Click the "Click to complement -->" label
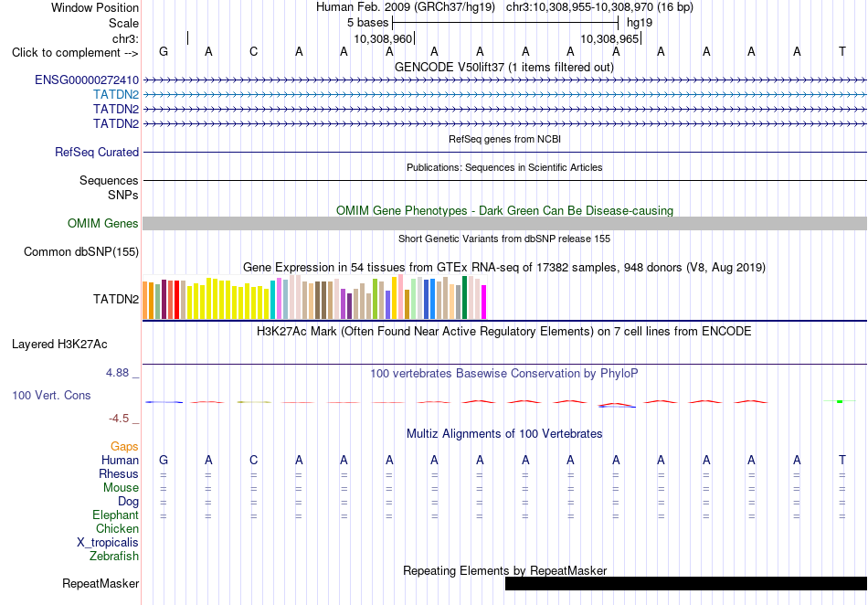 (x=75, y=53)
